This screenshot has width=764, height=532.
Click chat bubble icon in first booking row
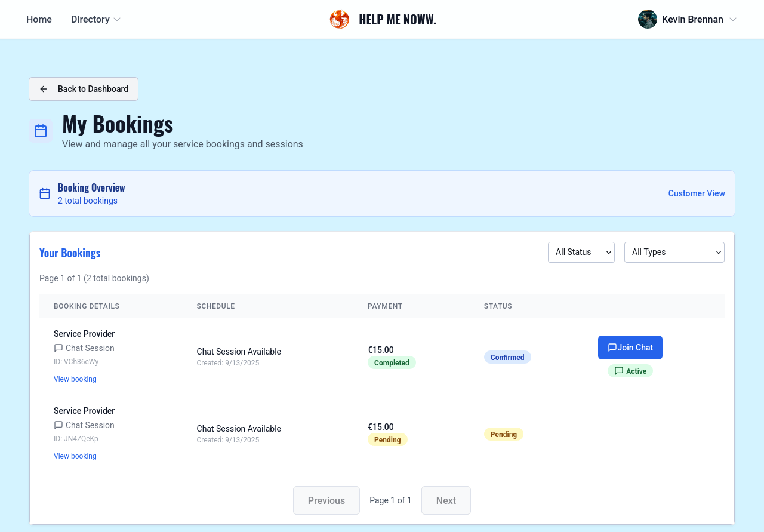(x=58, y=348)
